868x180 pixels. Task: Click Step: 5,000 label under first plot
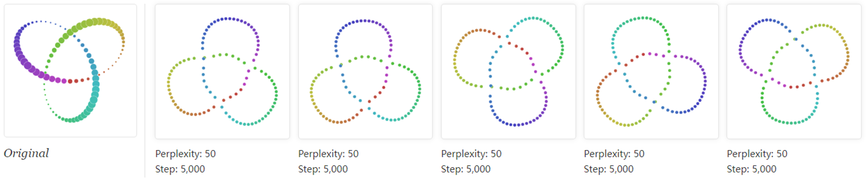180,169
